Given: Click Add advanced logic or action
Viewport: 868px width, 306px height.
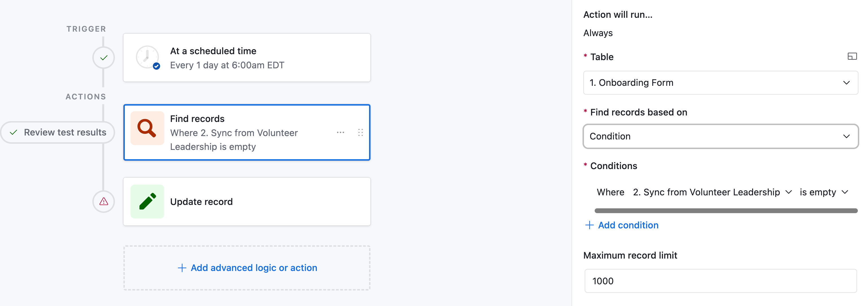Looking at the screenshot, I should 247,268.
